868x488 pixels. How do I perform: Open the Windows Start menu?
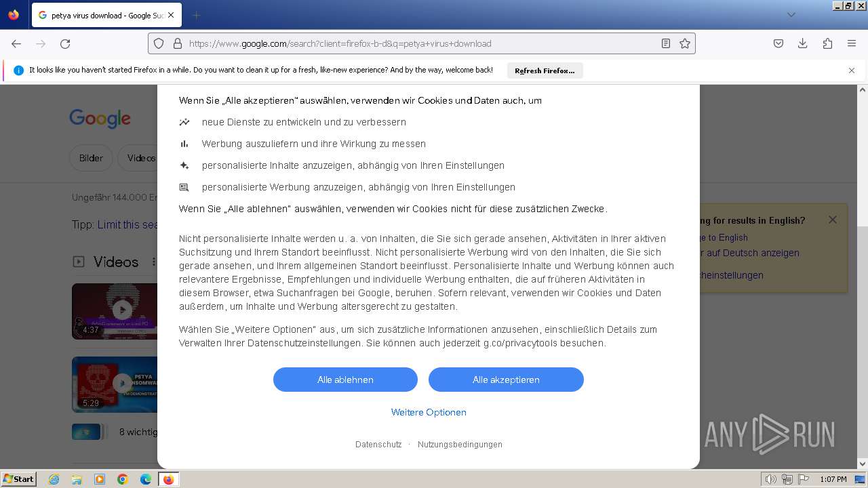click(x=18, y=479)
